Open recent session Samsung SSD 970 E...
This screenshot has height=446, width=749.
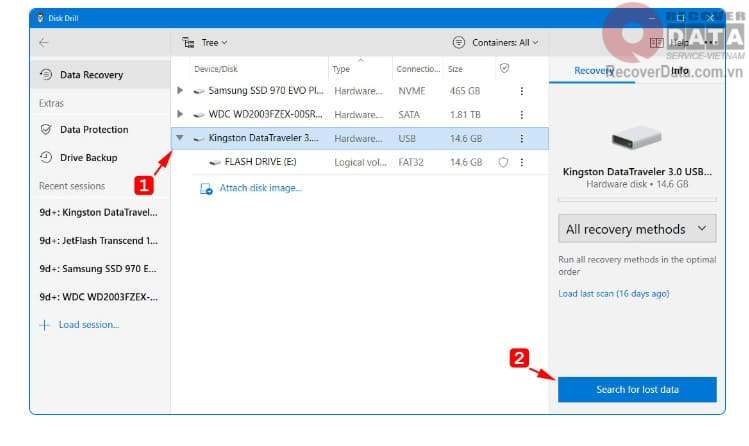(98, 269)
